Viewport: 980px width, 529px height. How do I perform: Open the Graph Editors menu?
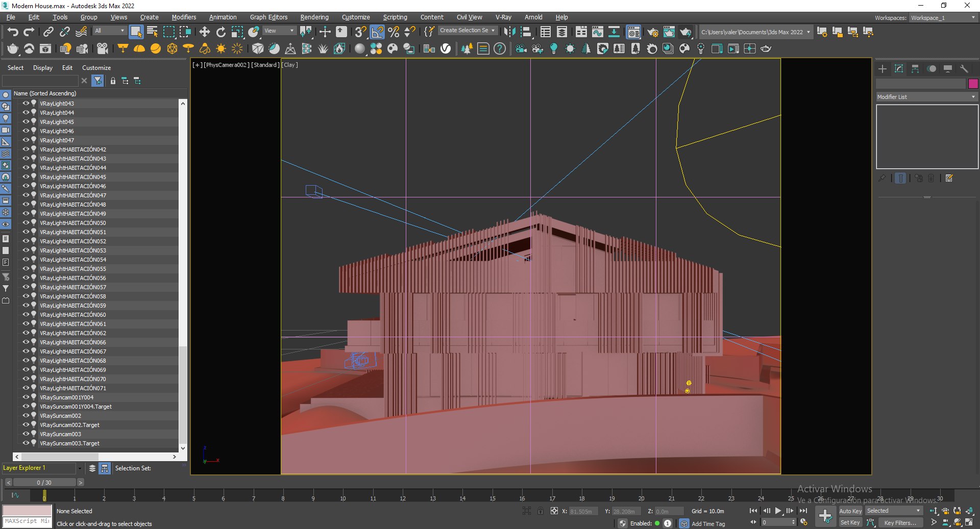pyautogui.click(x=268, y=17)
